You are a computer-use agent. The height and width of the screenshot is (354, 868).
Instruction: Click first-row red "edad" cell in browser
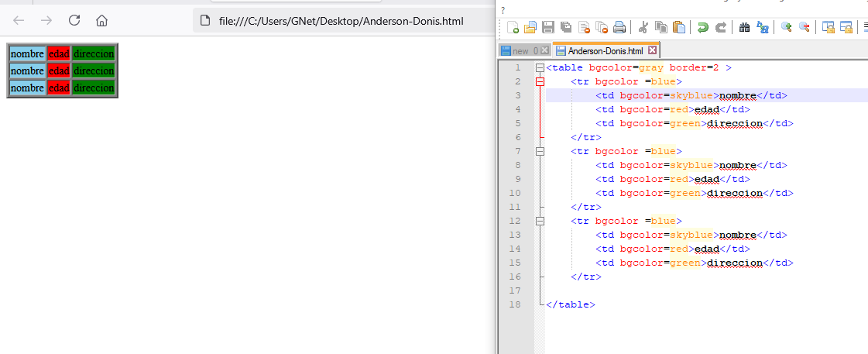[x=59, y=53]
